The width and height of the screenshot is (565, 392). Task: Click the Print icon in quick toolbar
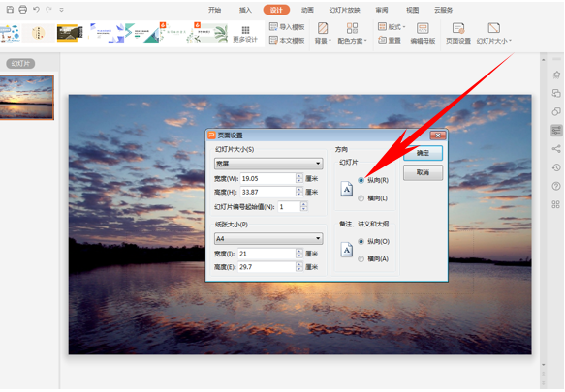(22, 10)
